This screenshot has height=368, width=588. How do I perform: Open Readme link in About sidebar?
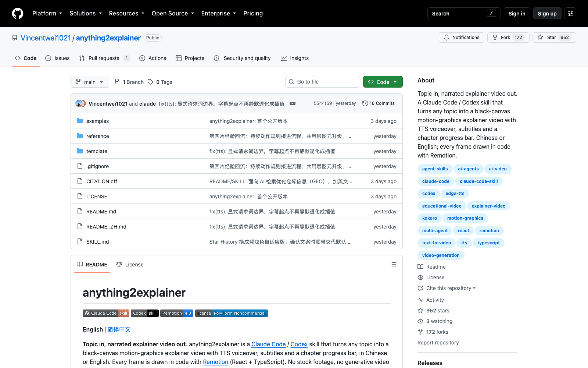(x=431, y=267)
